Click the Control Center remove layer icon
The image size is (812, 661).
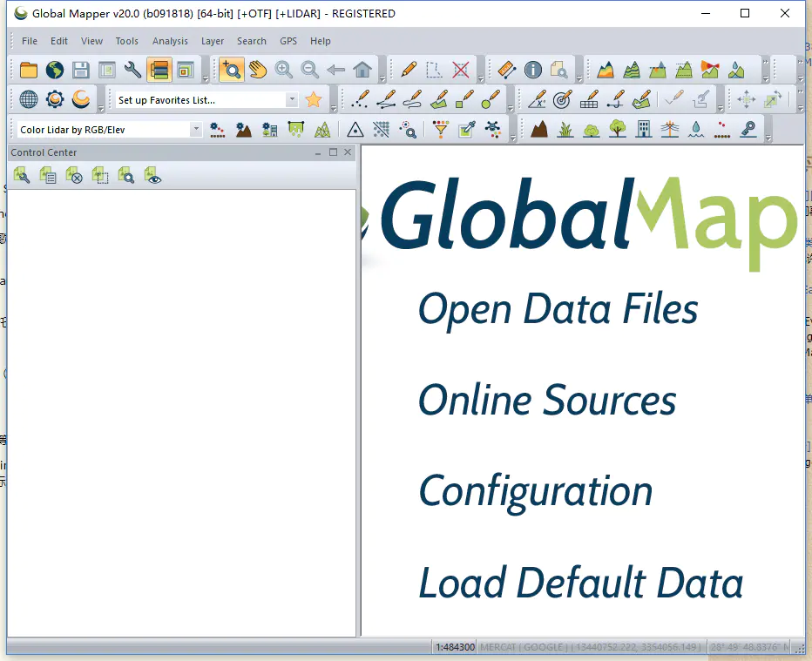74,175
